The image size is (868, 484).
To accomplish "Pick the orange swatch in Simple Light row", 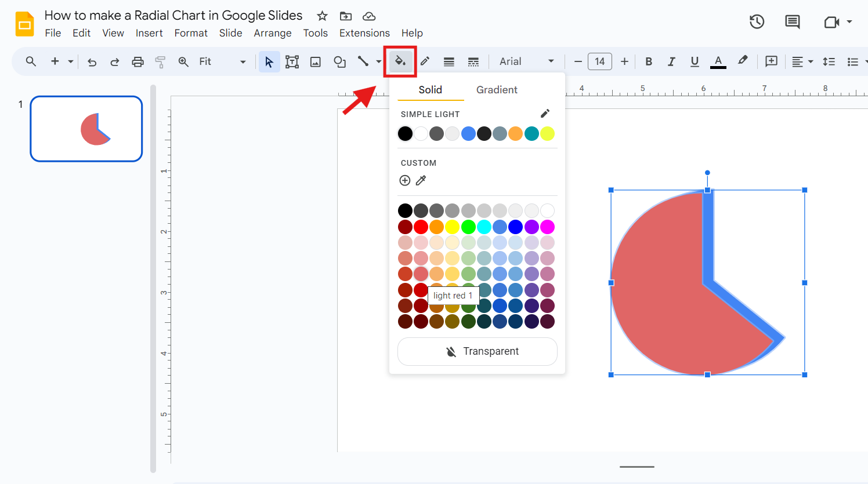I will coord(515,134).
